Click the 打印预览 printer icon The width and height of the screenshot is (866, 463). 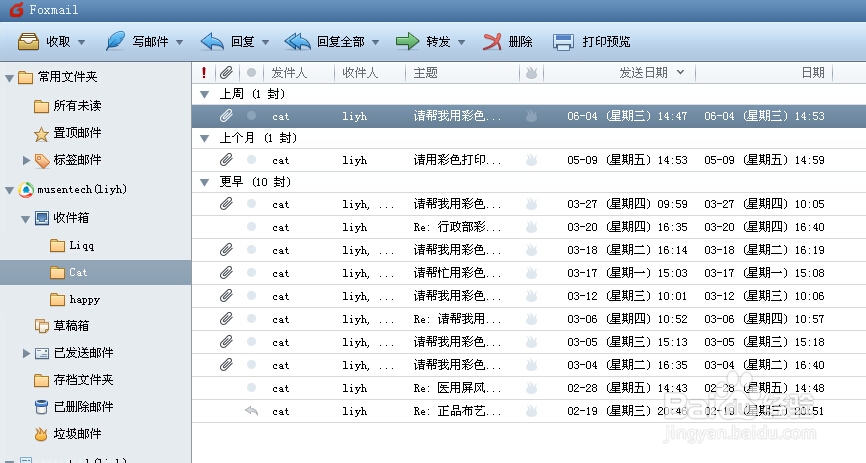coord(563,41)
